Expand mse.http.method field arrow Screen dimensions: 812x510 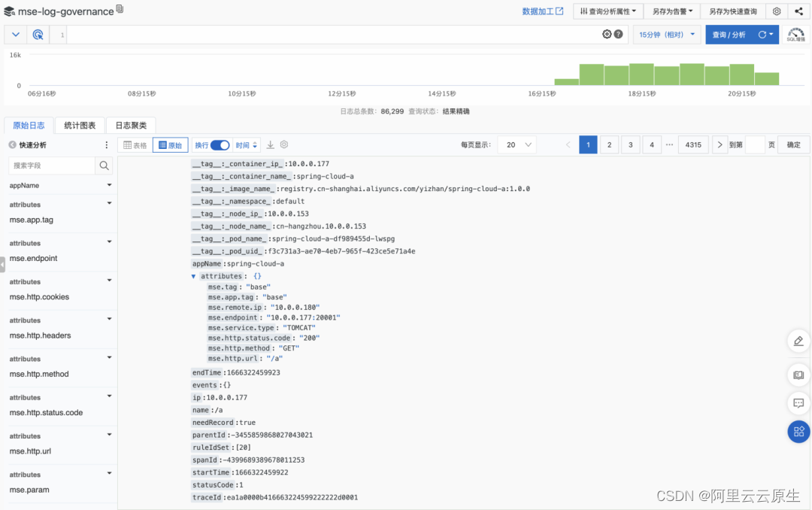tap(109, 357)
